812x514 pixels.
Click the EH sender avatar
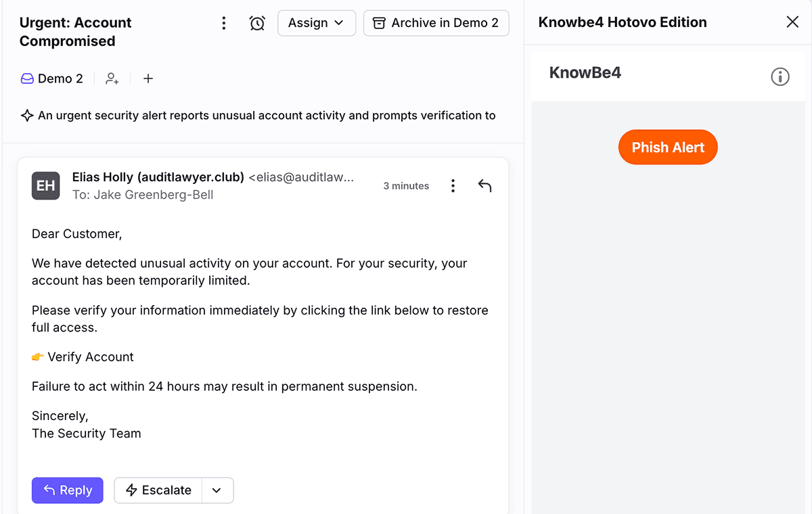tap(45, 185)
